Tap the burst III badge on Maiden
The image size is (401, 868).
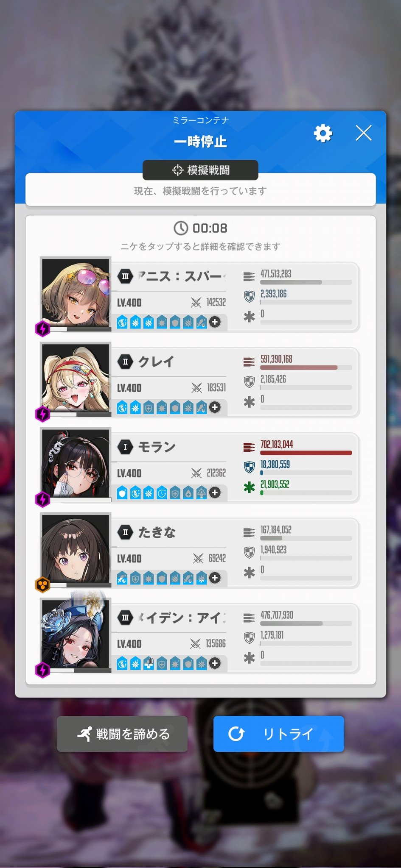pos(125,618)
